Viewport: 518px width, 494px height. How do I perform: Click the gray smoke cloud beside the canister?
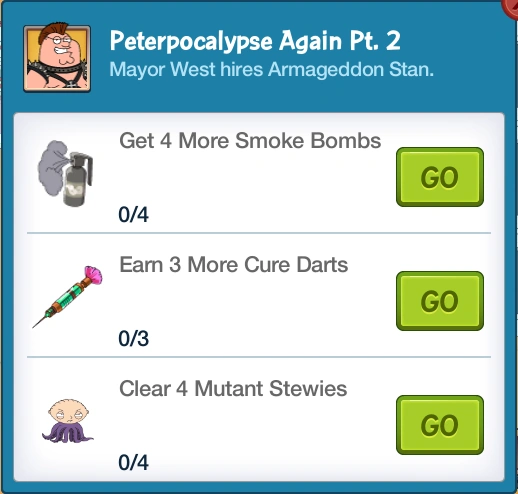point(52,167)
